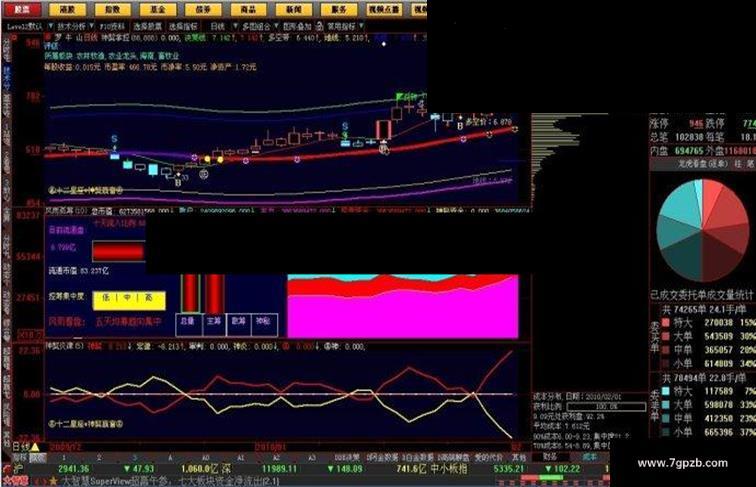Click the 龙虎看盘 header above pie chart
The image size is (756, 487).
[702, 164]
